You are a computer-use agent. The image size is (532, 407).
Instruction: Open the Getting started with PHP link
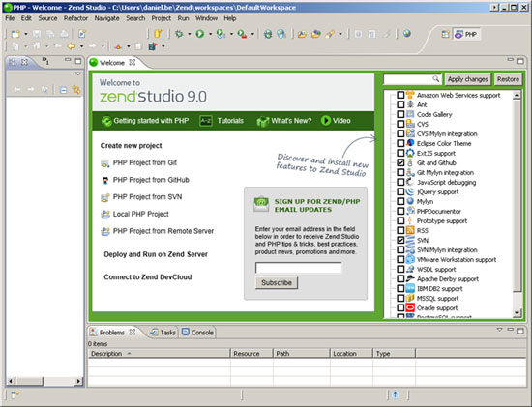click(145, 121)
